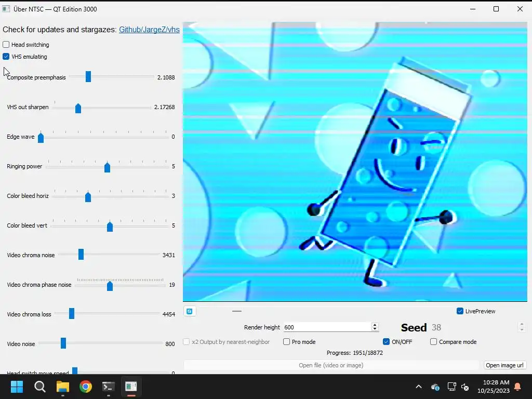Toggle the LivePreview checkbox
Image resolution: width=532 pixels, height=399 pixels.
click(460, 311)
